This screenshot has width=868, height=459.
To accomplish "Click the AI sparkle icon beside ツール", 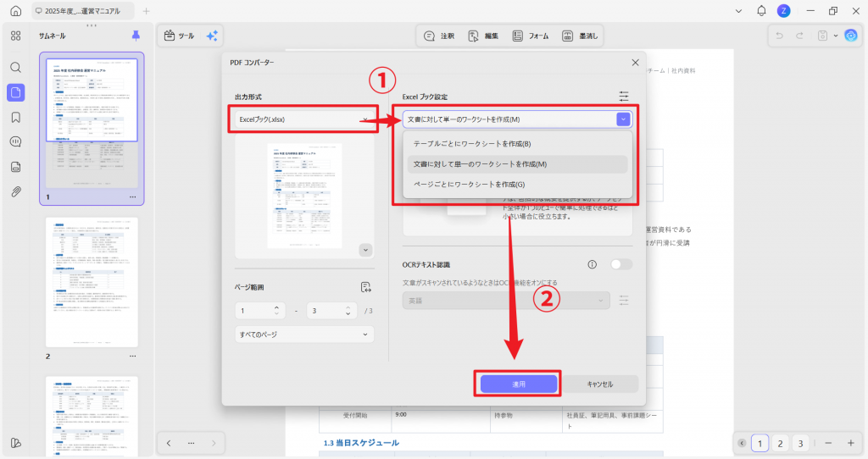I will click(x=212, y=36).
